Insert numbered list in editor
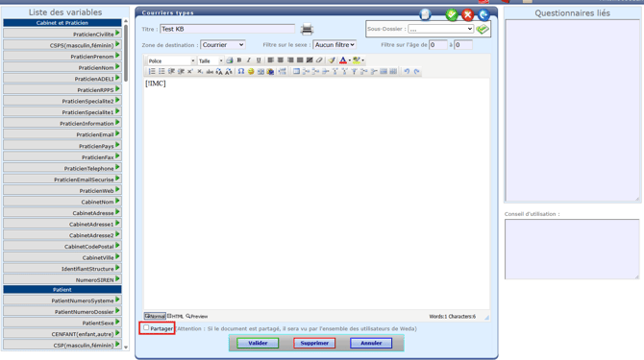 click(152, 71)
